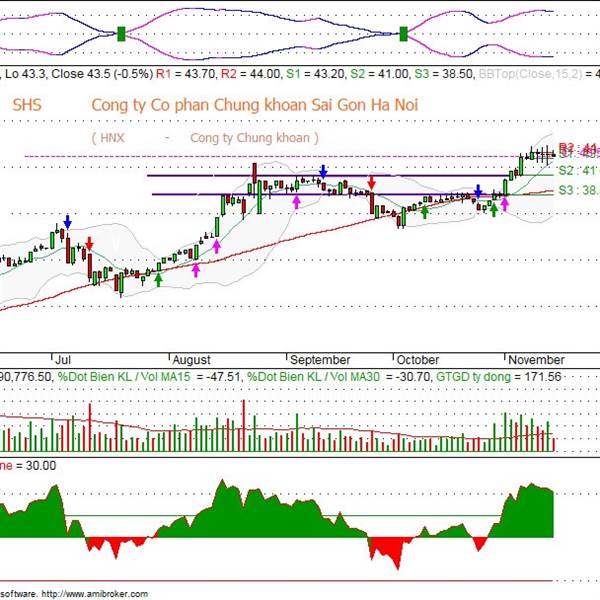
Task: Click the S2 = 41.00 support value
Action: pyautogui.click(x=380, y=73)
